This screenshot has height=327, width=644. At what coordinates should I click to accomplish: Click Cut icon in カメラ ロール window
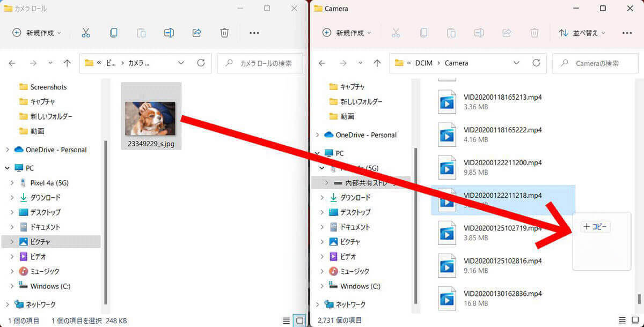tap(85, 33)
